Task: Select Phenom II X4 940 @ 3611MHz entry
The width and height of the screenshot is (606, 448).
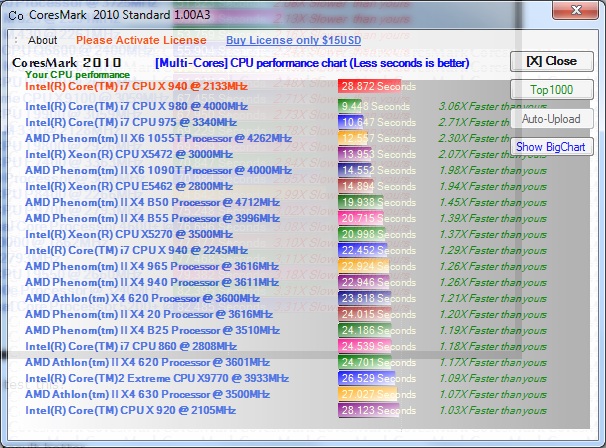Action: pyautogui.click(x=152, y=282)
